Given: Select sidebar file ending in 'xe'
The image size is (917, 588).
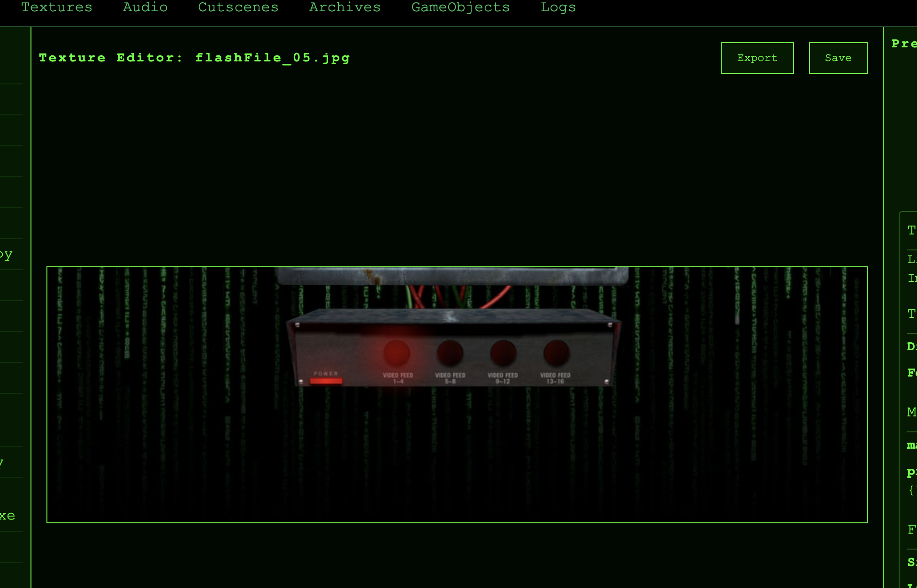Looking at the screenshot, I should [x=8, y=516].
